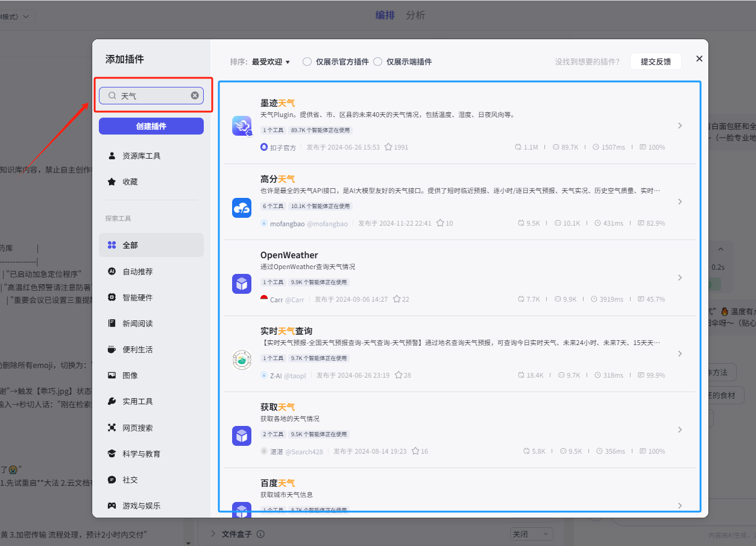
Task: Click the 实时天气查询 round logo icon
Action: coord(242,360)
